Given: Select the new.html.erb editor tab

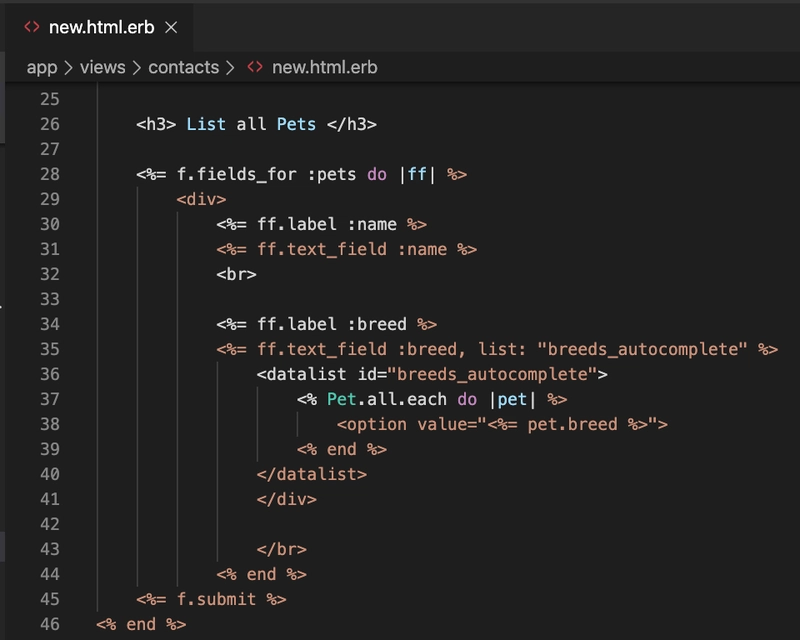Looking at the screenshot, I should tap(99, 28).
